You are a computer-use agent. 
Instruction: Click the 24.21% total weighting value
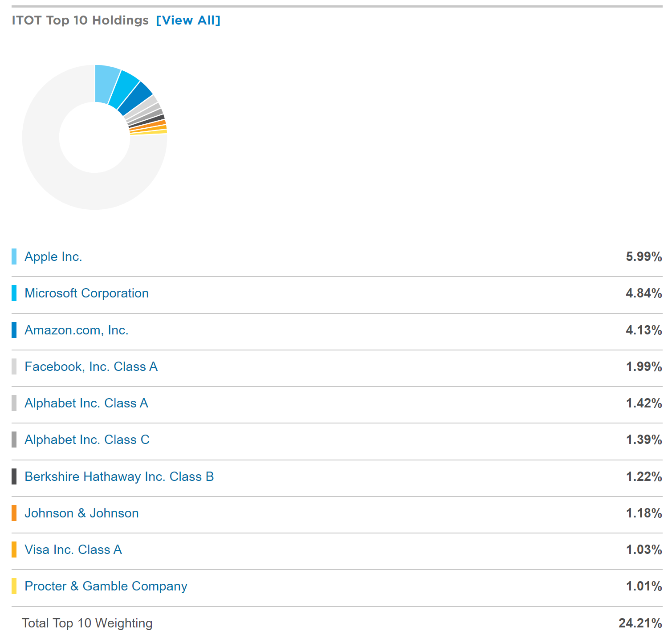(640, 623)
